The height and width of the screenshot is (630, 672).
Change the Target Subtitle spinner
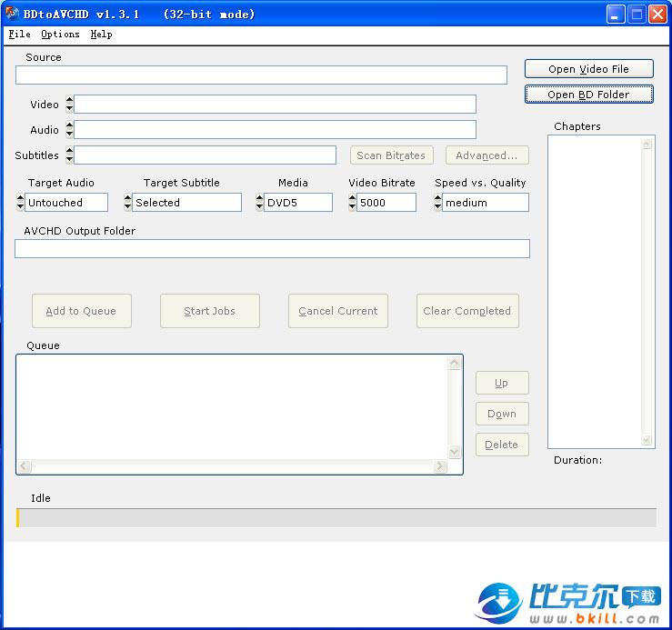[127, 202]
